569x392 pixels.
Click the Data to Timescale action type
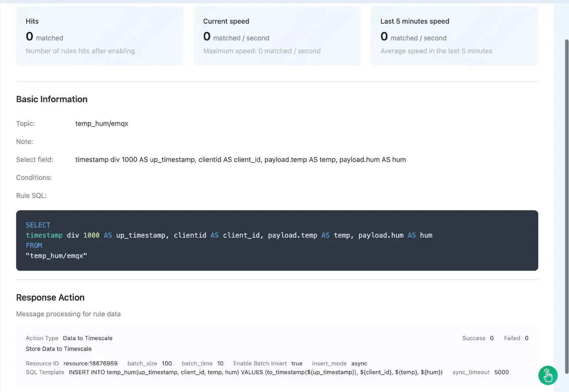pyautogui.click(x=87, y=338)
